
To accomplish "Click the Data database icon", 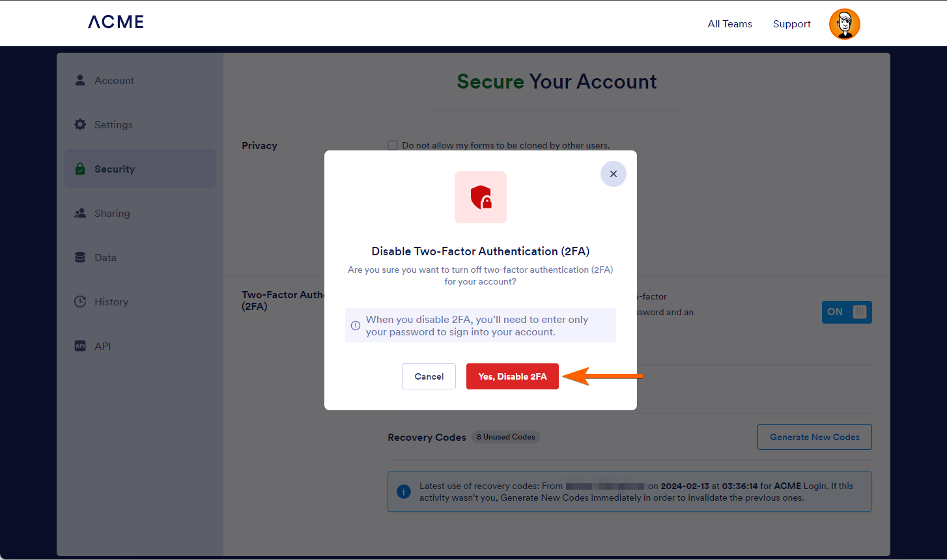I will [x=80, y=257].
